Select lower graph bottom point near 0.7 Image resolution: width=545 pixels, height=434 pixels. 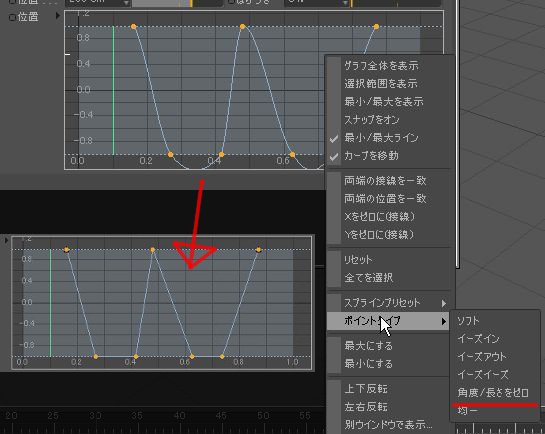tap(222, 357)
